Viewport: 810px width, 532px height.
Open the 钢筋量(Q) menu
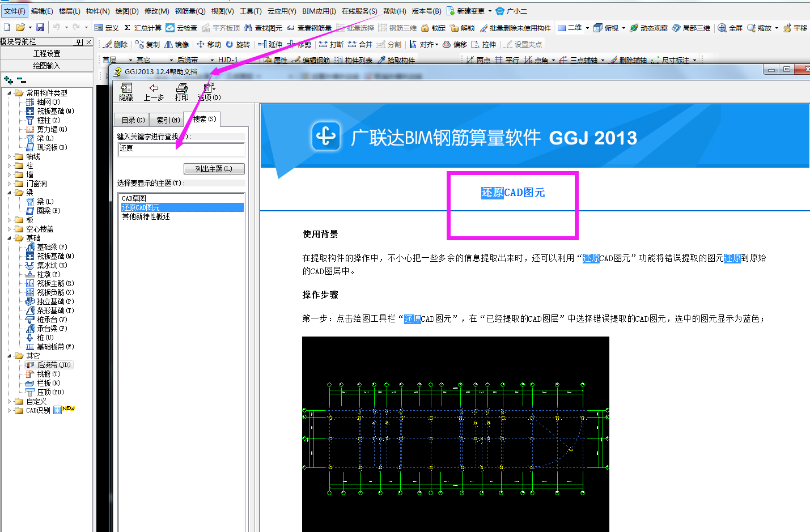[x=190, y=11]
